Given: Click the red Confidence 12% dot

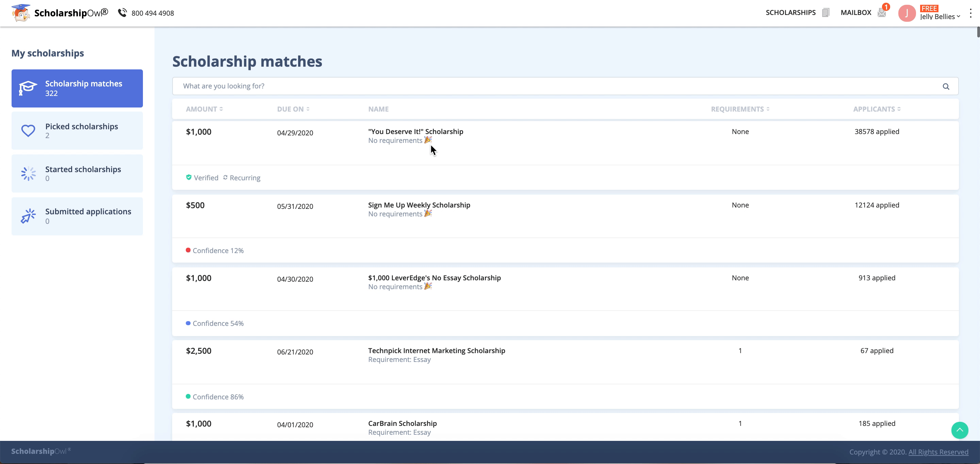Looking at the screenshot, I should click(188, 250).
